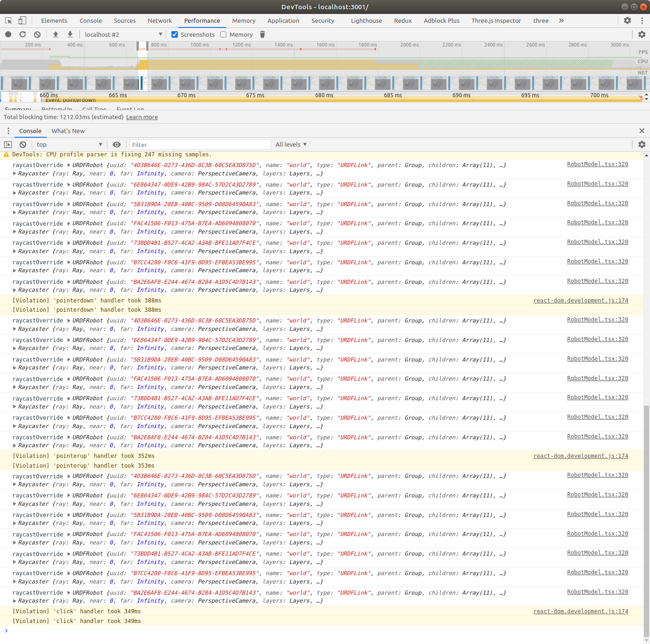Click the screenshot thumbnail below the 2000 ms mark
The height and width of the screenshot is (644, 650).
pos(410,83)
